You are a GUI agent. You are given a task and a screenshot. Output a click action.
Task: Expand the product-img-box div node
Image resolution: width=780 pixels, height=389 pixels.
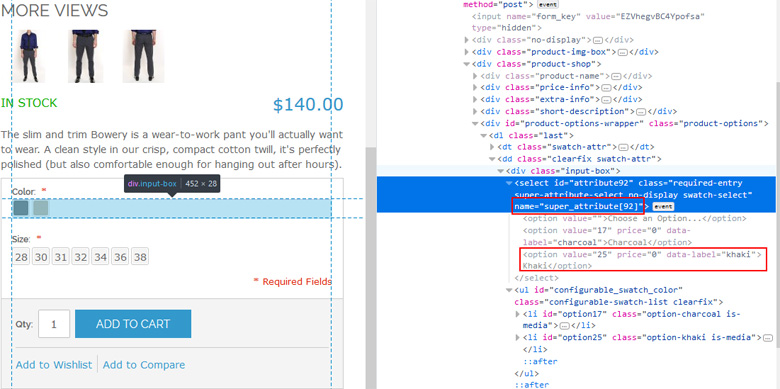coord(467,52)
